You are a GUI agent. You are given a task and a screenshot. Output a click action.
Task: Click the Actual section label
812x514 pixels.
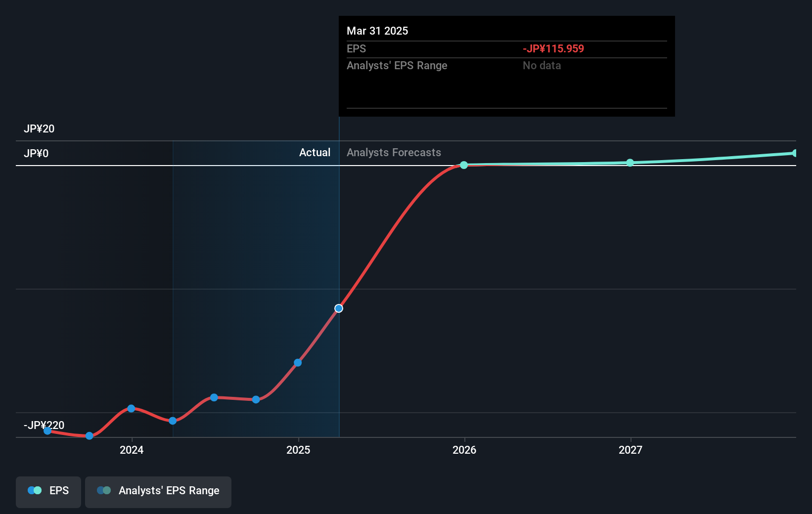click(x=315, y=153)
